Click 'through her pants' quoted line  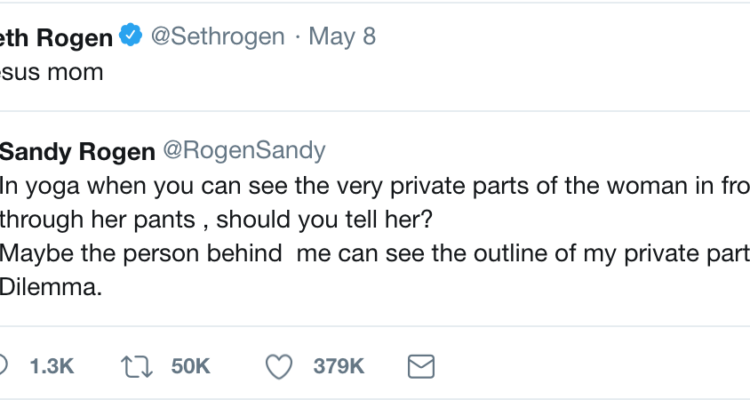pos(110,218)
